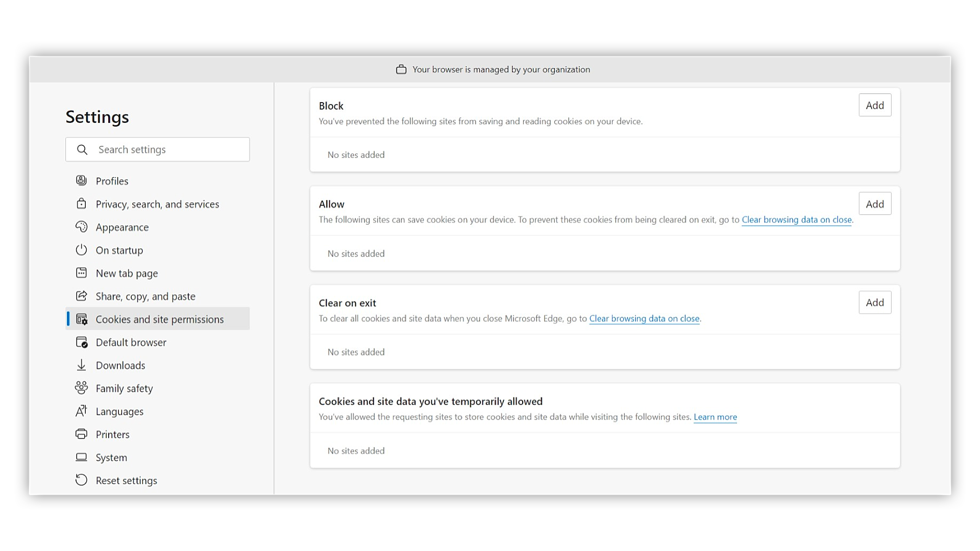Click the Downloads arrow icon

81,365
